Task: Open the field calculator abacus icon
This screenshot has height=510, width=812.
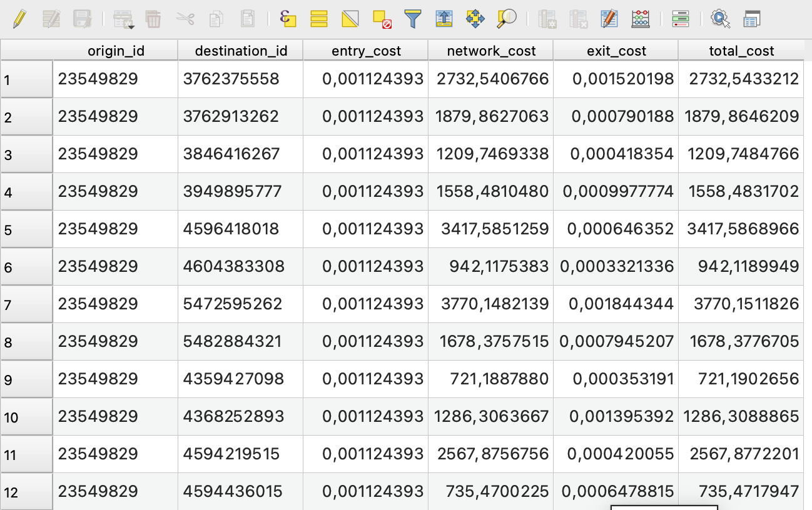Action: (641, 19)
